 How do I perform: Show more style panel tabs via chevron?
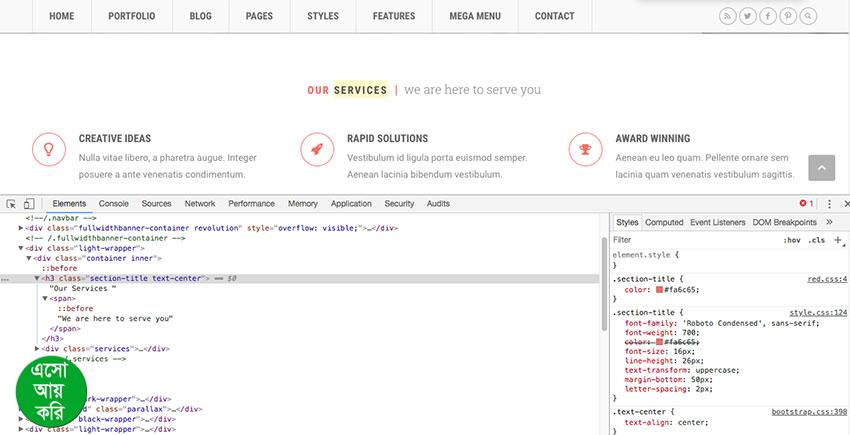[829, 222]
